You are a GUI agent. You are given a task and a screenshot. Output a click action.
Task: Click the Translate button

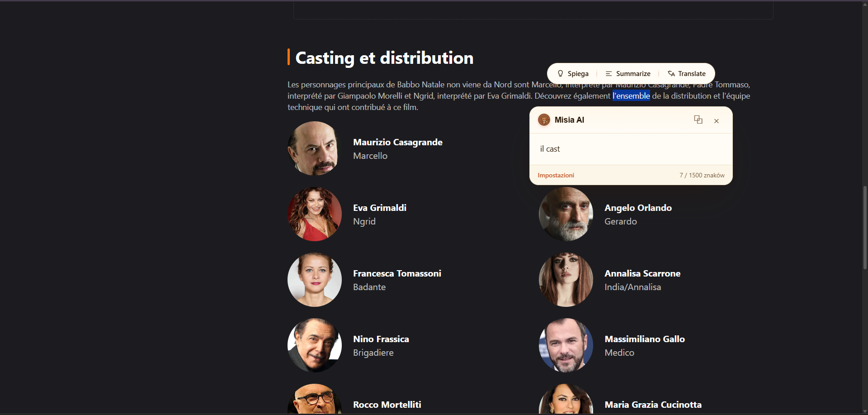pyautogui.click(x=687, y=73)
